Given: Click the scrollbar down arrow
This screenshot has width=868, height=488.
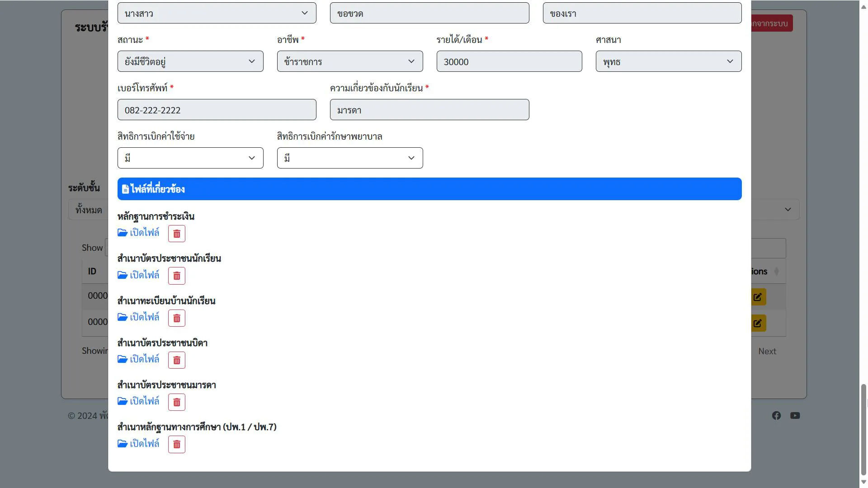Looking at the screenshot, I should (863, 482).
